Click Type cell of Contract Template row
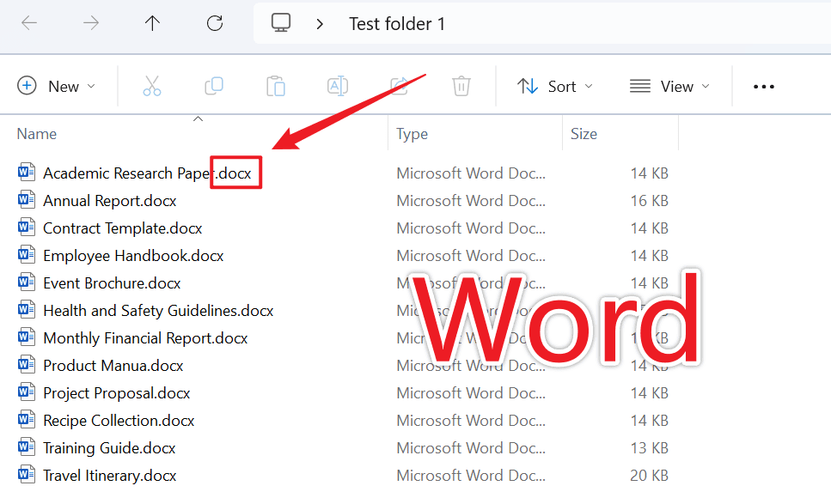Viewport: 831px width, 504px height. pyautogui.click(x=471, y=228)
